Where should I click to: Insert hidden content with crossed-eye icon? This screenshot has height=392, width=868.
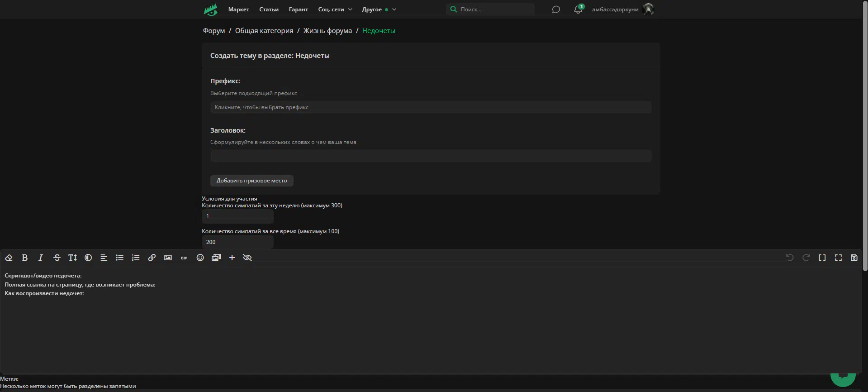(x=247, y=258)
